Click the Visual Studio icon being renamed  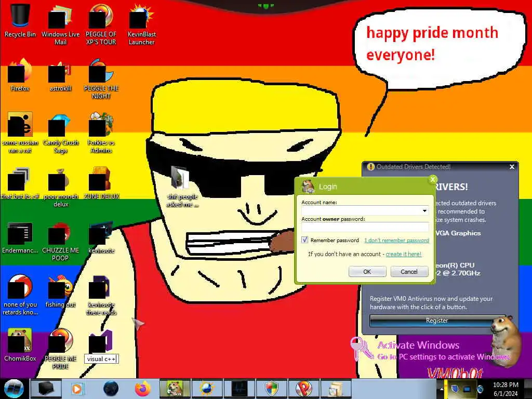[x=101, y=341]
